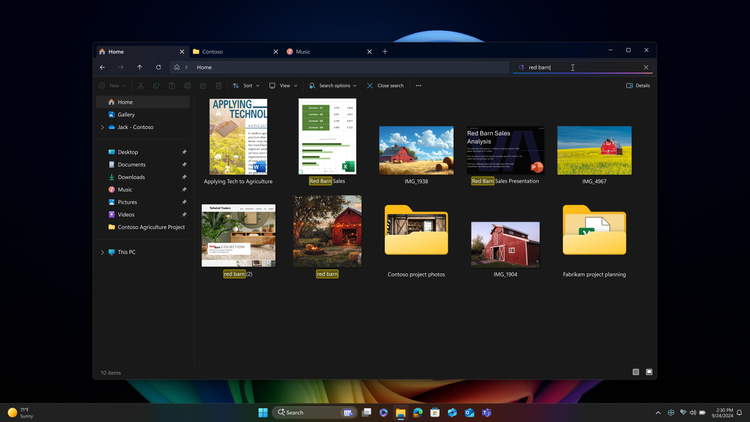The image size is (750, 422).
Task: Open the Sort dropdown
Action: [x=246, y=86]
